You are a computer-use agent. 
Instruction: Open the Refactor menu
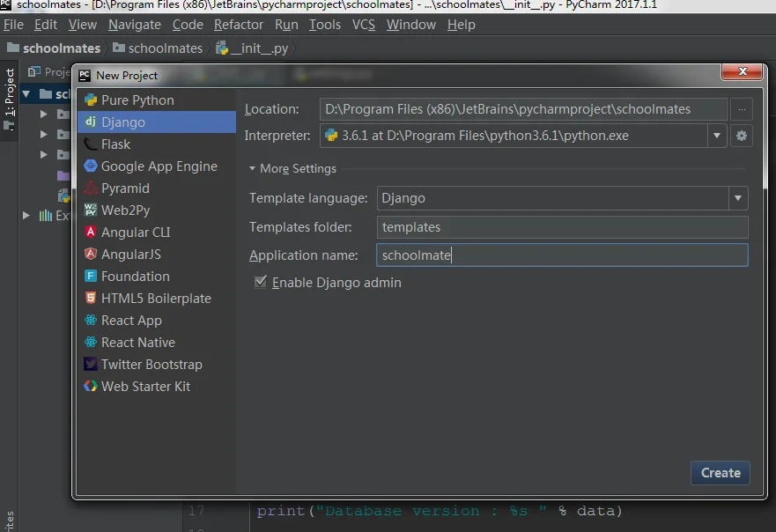239,25
